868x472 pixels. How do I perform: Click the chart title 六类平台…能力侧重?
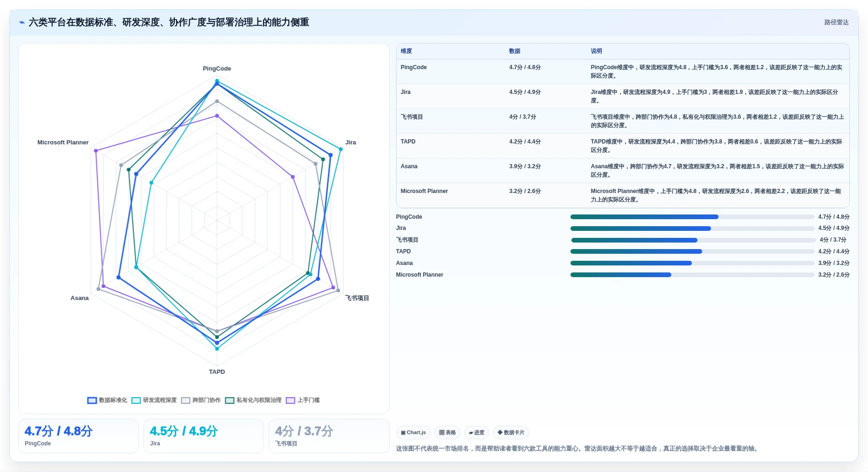click(x=169, y=22)
